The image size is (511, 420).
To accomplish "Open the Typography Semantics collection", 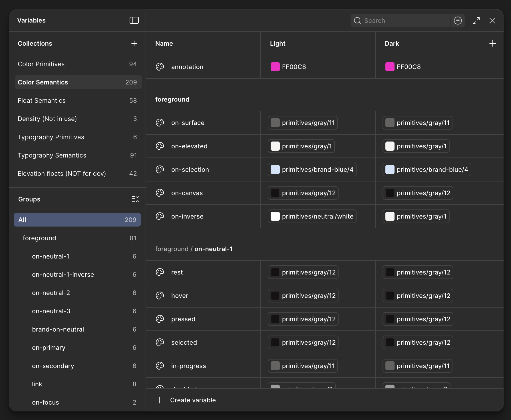I will 78,155.
